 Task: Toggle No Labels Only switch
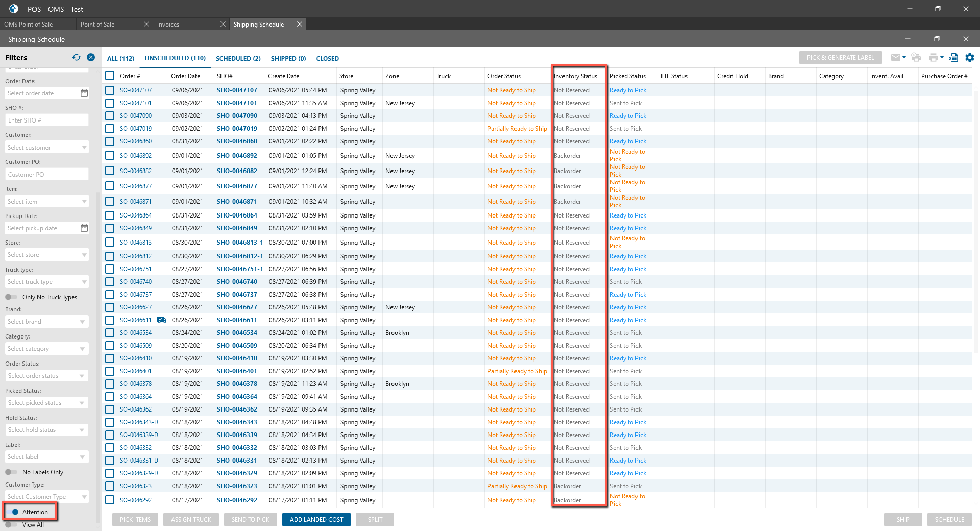11,472
